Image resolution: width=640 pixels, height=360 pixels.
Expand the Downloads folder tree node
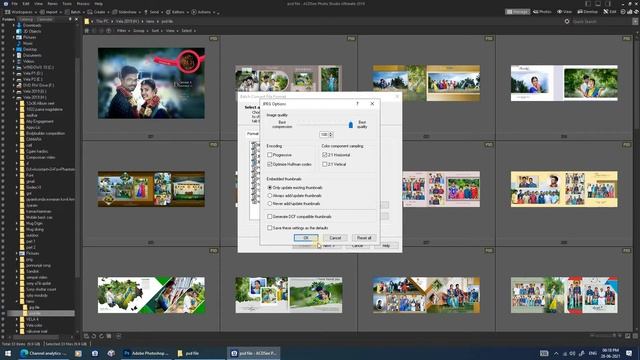pyautogui.click(x=13, y=25)
